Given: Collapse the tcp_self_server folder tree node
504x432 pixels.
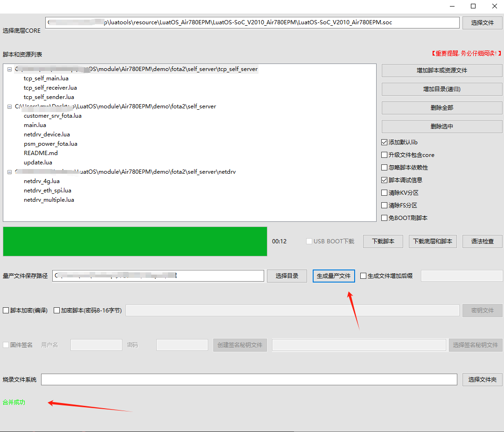Looking at the screenshot, I should pos(10,69).
